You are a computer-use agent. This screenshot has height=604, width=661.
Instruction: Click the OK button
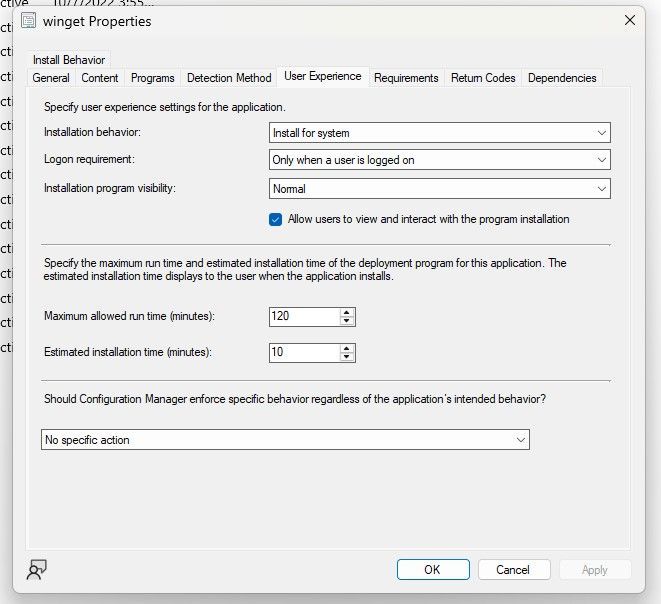pyautogui.click(x=433, y=569)
